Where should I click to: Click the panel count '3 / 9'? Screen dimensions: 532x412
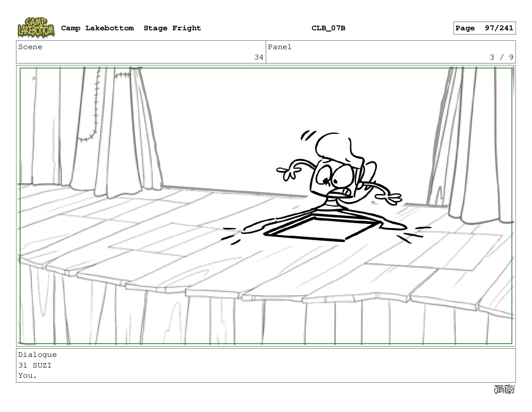501,57
